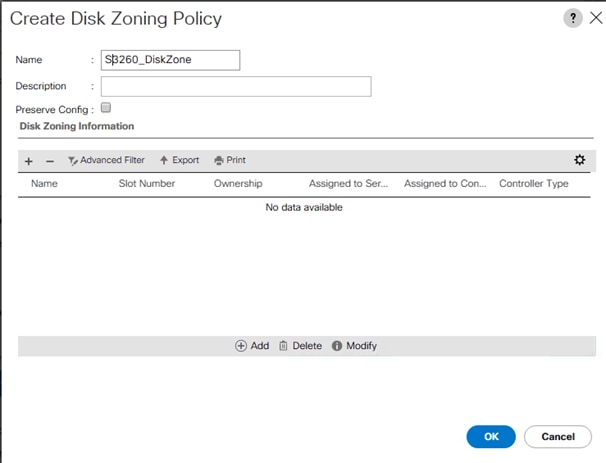This screenshot has height=463, width=606.
Task: Enable the Preserve Config checkbox
Action: click(106, 107)
